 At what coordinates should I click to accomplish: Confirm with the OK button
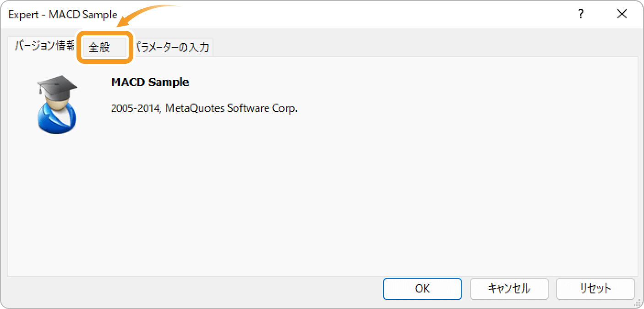pos(422,288)
